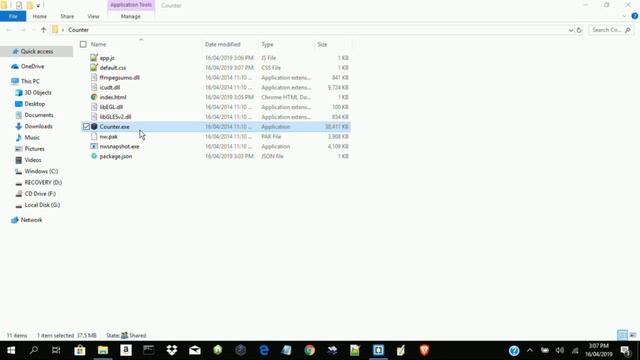Click the ffmpegsumo.dll file icon
This screenshot has width=640, height=360.
94,77
